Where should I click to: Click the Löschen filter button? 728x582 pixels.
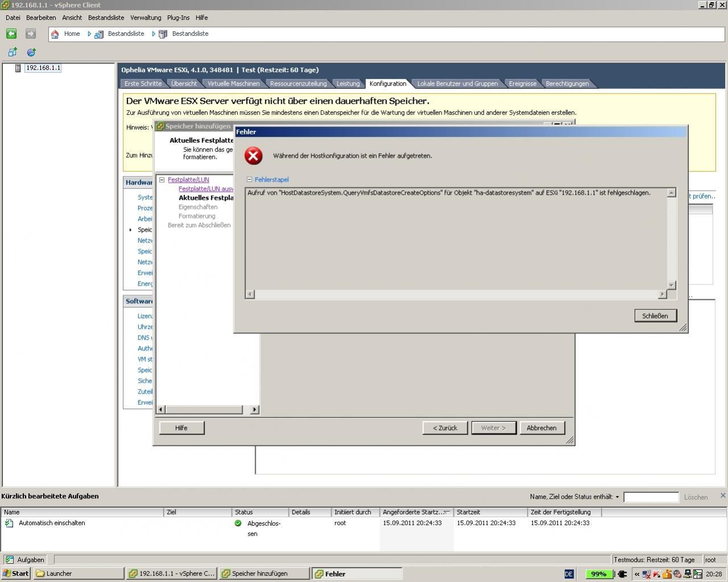(696, 497)
